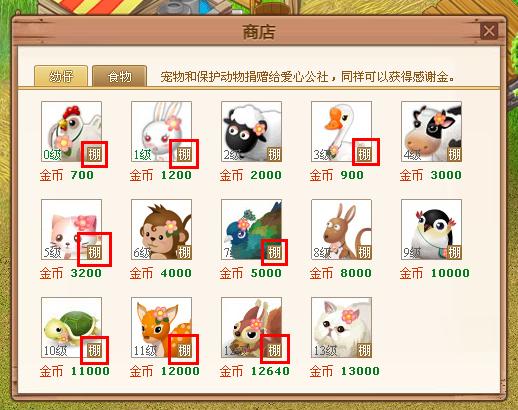
Task: Click the 棚 shed badge on the goose
Action: click(x=364, y=154)
